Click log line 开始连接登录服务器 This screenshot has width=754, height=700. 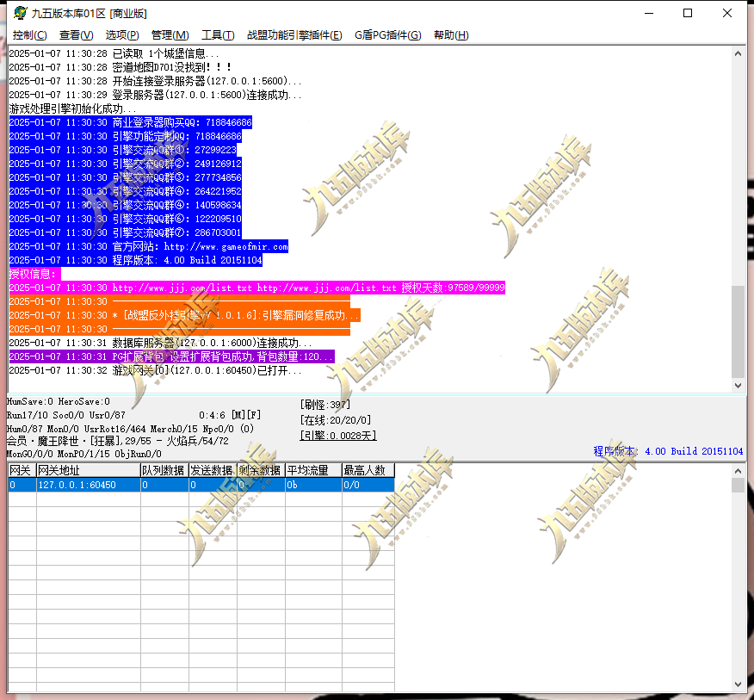(155, 81)
